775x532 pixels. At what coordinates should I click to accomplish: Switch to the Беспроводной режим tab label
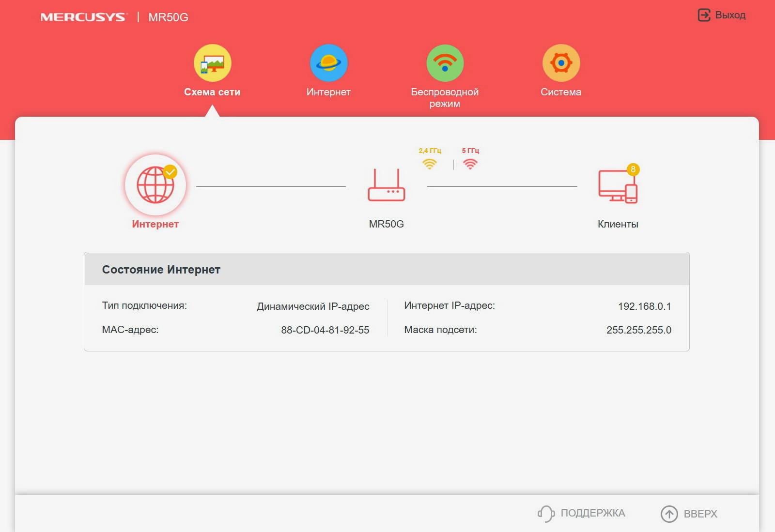click(445, 97)
